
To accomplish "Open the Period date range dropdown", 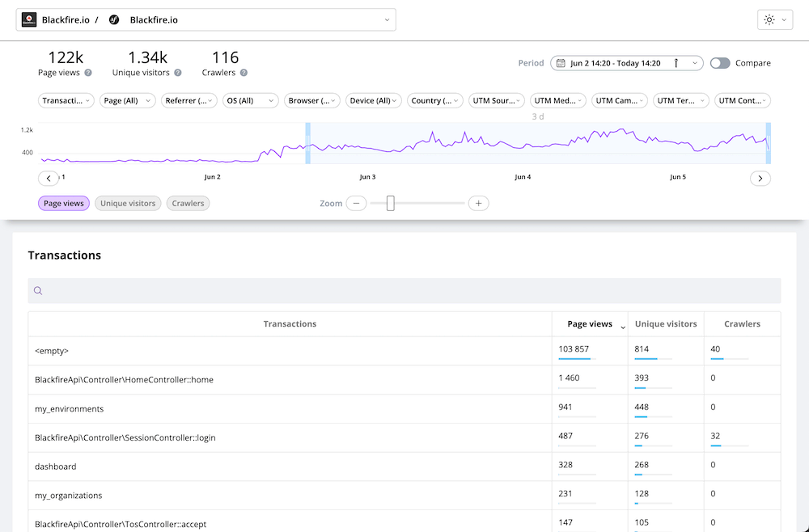I will tap(626, 63).
